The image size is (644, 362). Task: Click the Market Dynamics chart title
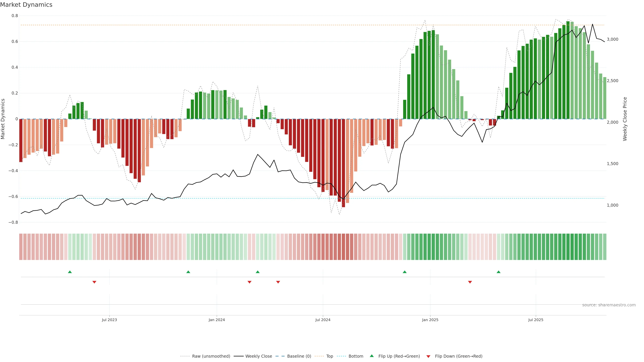tap(26, 5)
